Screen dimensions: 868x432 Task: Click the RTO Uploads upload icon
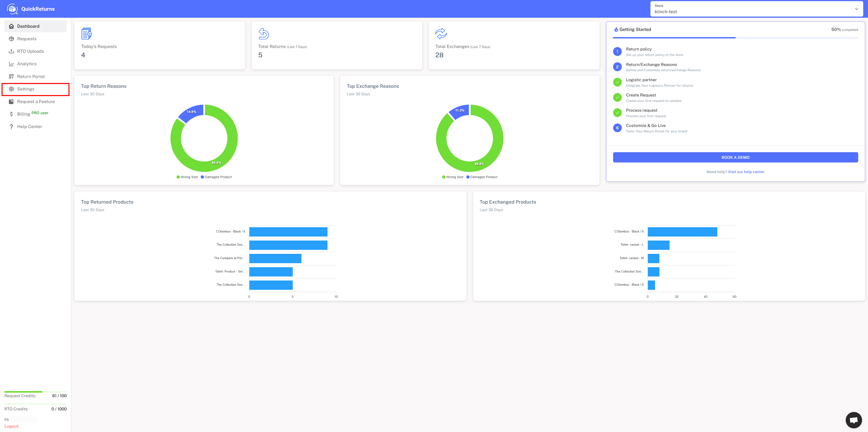[11, 51]
